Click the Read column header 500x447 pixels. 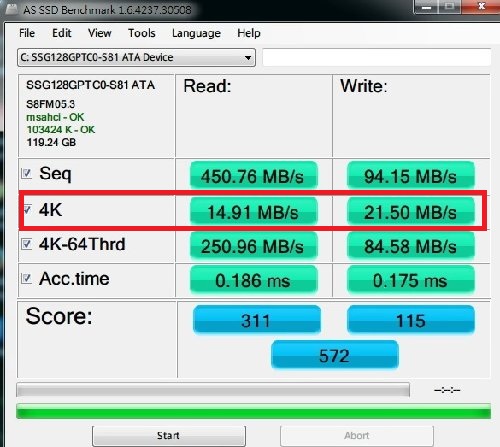[207, 86]
